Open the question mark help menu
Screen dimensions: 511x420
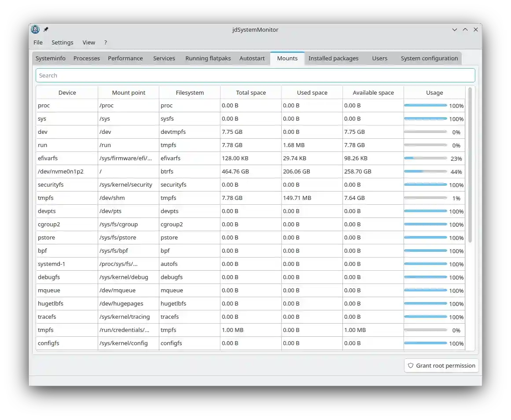[x=106, y=42]
